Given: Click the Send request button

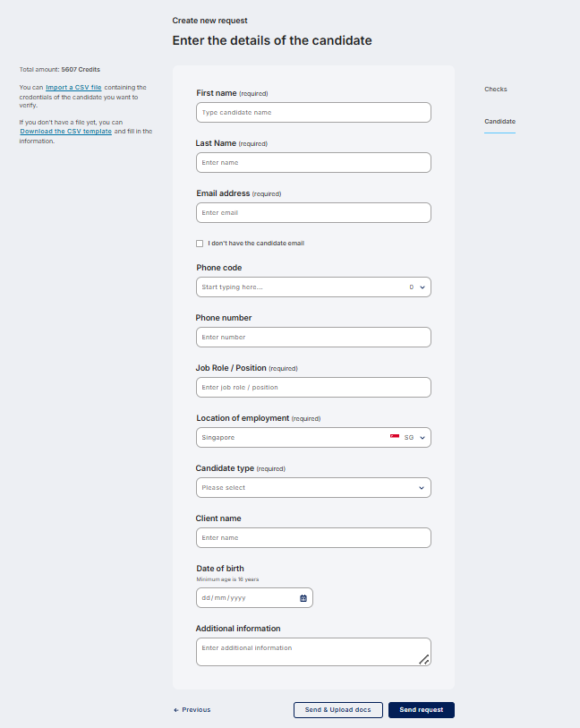Looking at the screenshot, I should coord(422,710).
